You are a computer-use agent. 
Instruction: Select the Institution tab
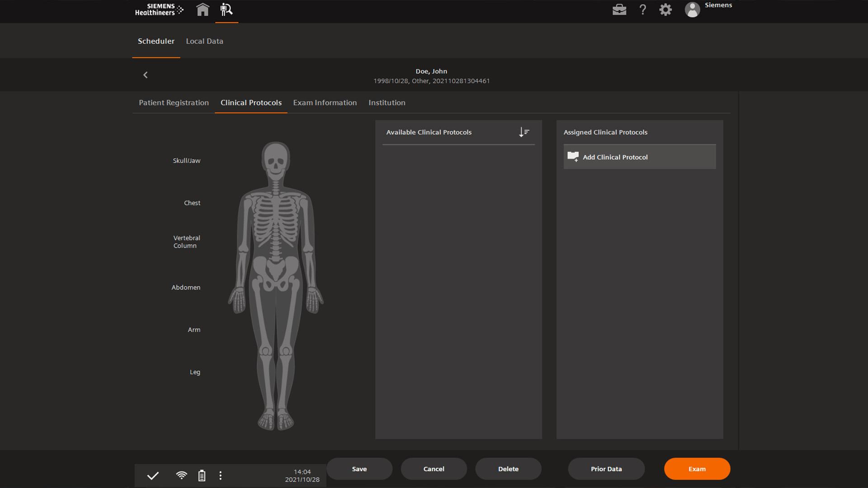(387, 103)
